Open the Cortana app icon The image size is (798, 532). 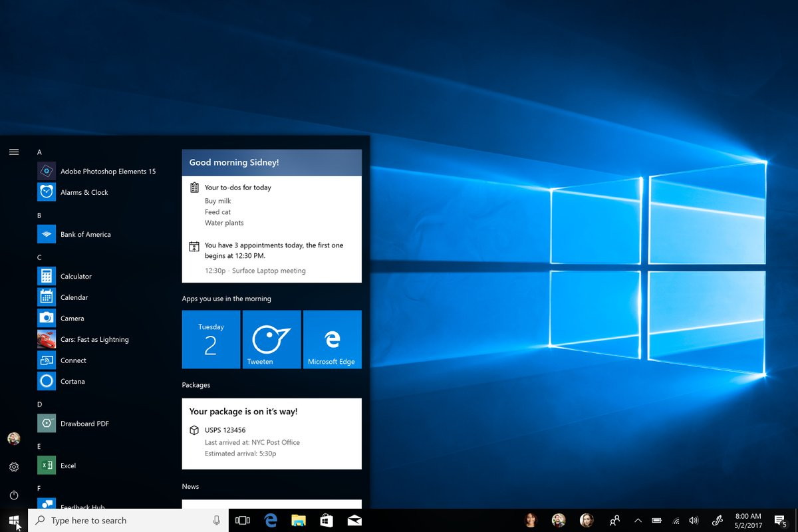coord(47,381)
